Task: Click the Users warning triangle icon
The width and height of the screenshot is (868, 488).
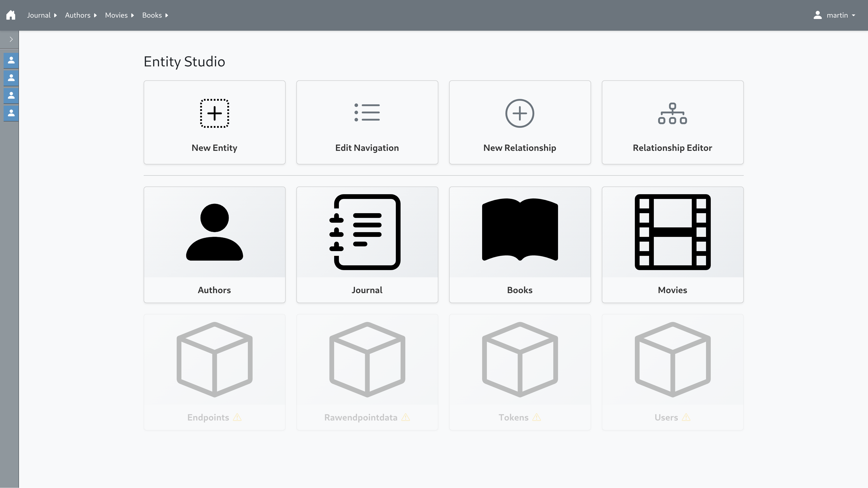Action: point(686,417)
